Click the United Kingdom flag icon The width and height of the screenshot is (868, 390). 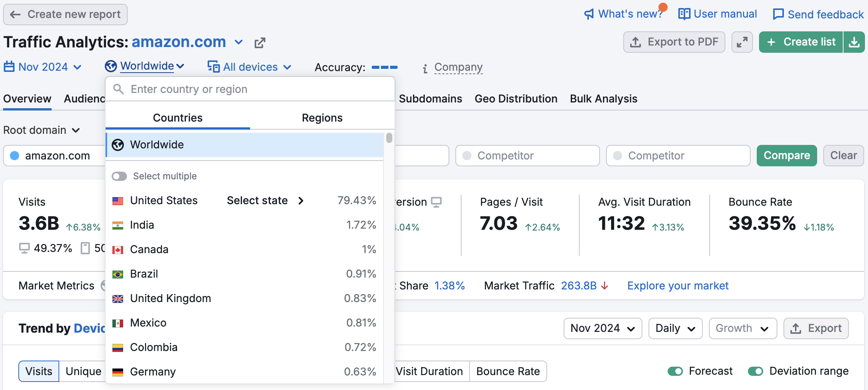(x=118, y=299)
